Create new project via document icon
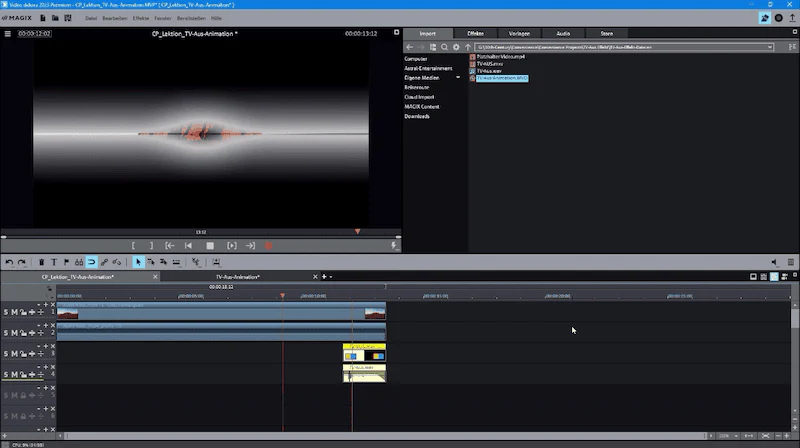The width and height of the screenshot is (800, 448). pyautogui.click(x=42, y=18)
